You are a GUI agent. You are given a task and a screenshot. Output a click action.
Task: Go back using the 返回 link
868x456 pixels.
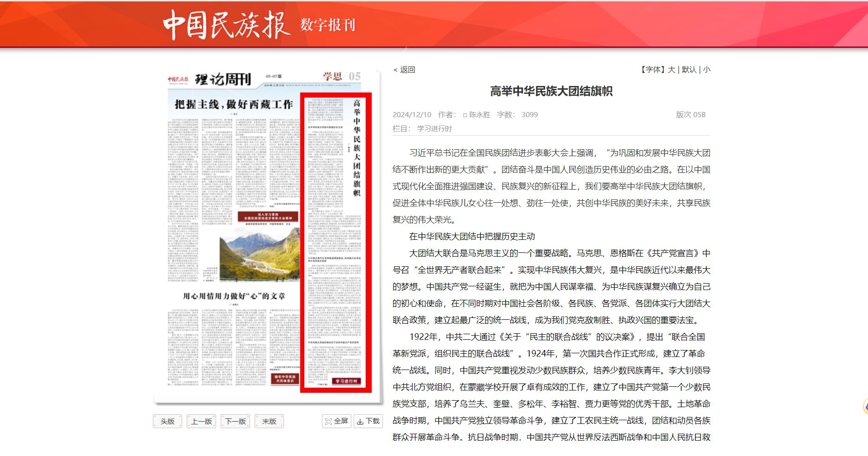(404, 70)
